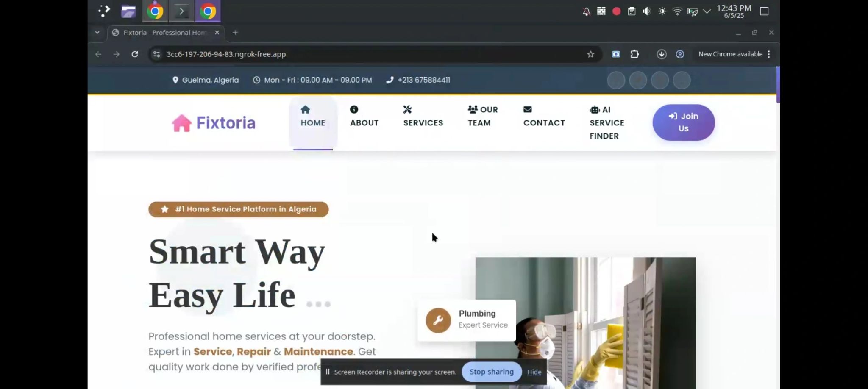Reload the page in Chrome

tap(135, 54)
